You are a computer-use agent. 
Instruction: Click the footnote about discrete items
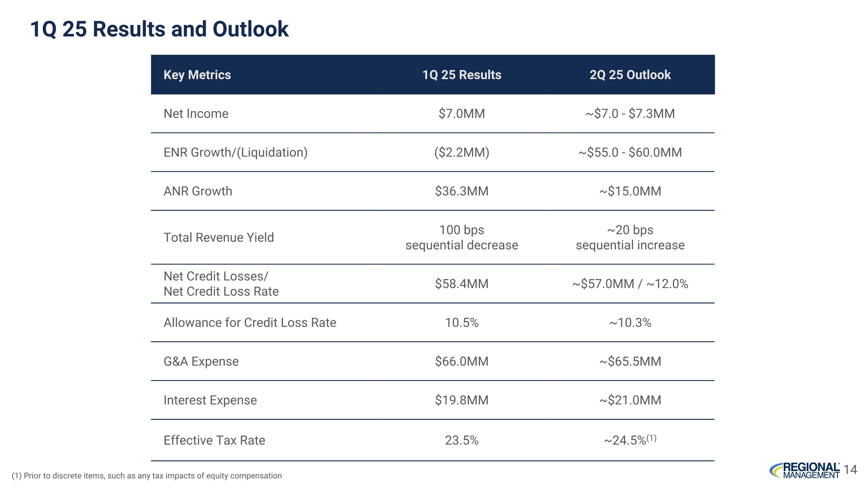point(147,476)
